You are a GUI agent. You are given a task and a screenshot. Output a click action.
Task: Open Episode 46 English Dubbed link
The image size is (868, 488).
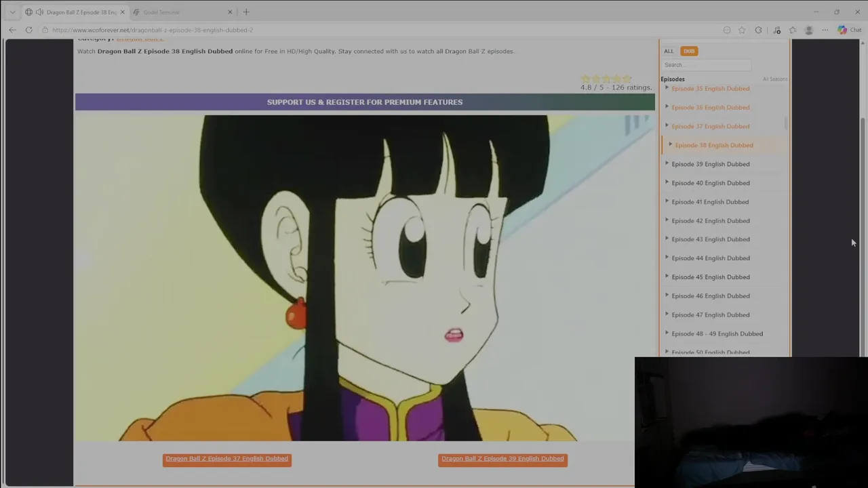click(711, 296)
